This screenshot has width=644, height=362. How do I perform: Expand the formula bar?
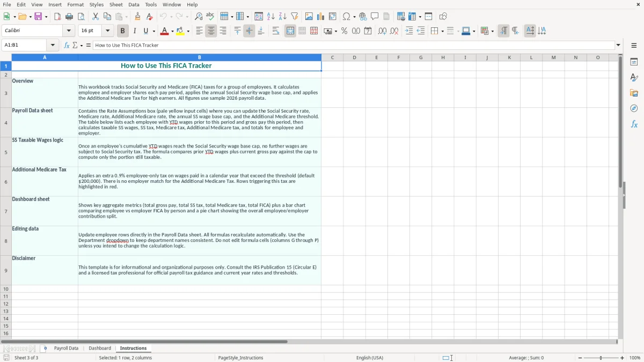pos(618,45)
